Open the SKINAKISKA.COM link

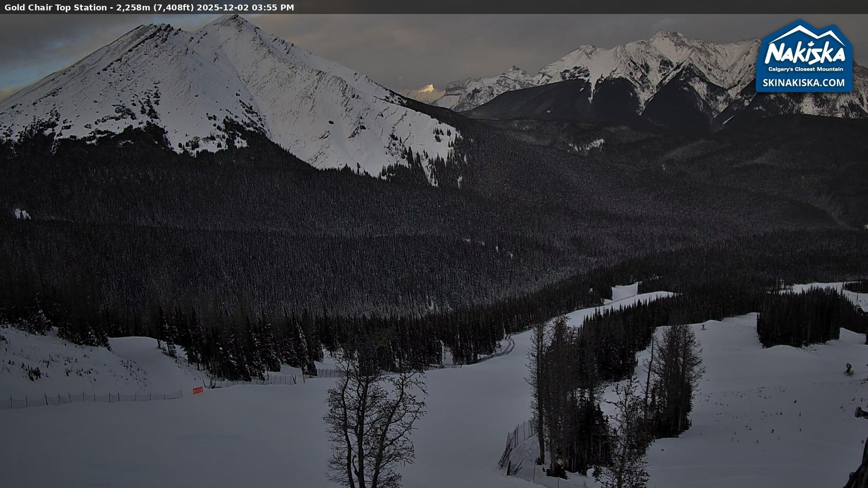pos(803,83)
